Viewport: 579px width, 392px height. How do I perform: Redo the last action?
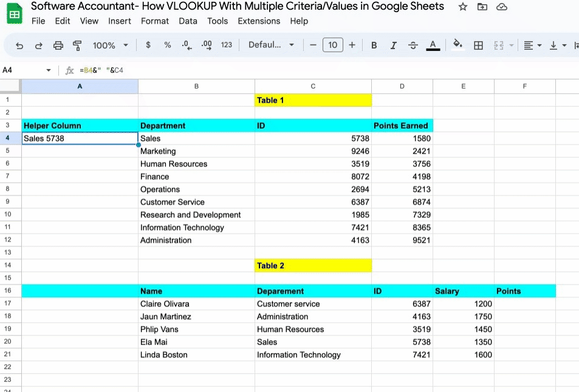pyautogui.click(x=38, y=46)
